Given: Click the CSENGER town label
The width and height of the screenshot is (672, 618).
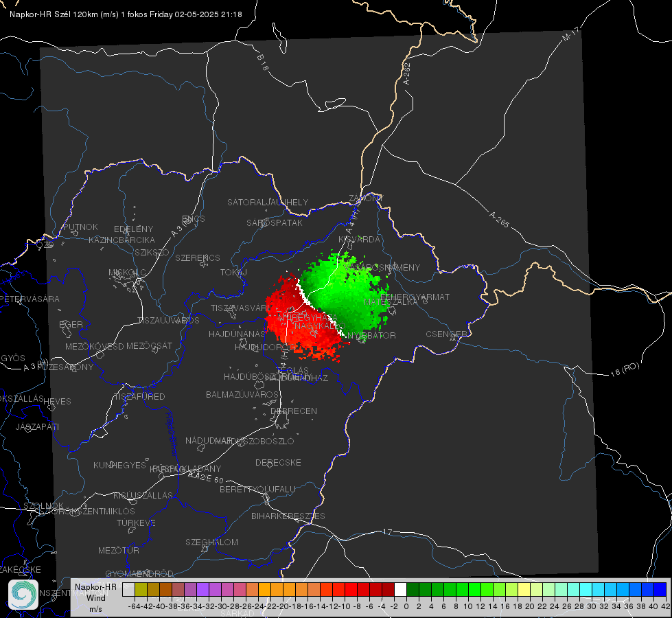Looking at the screenshot, I should (446, 334).
